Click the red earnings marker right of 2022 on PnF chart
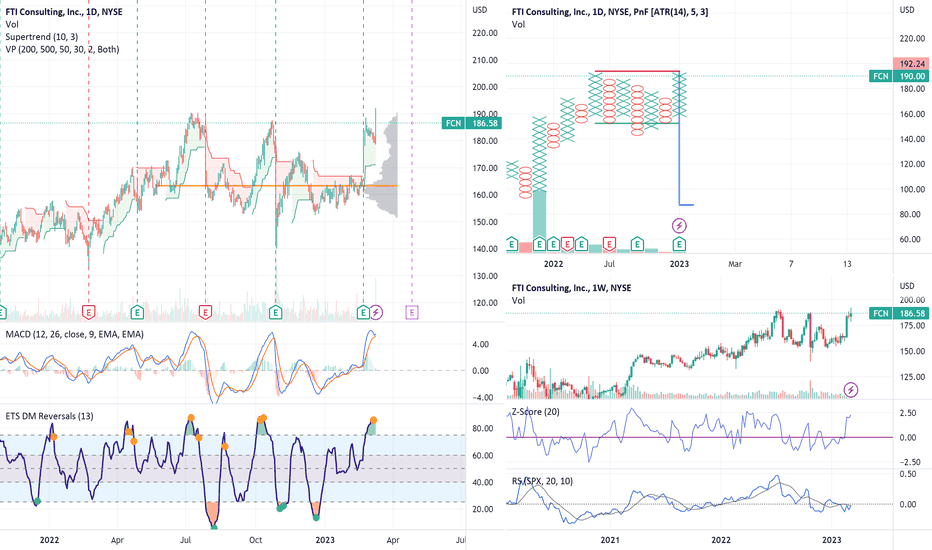This screenshot has width=932, height=550. click(567, 243)
